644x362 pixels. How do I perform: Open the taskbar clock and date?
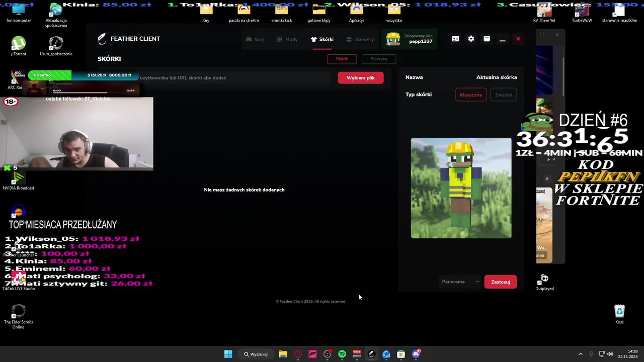coord(628,354)
